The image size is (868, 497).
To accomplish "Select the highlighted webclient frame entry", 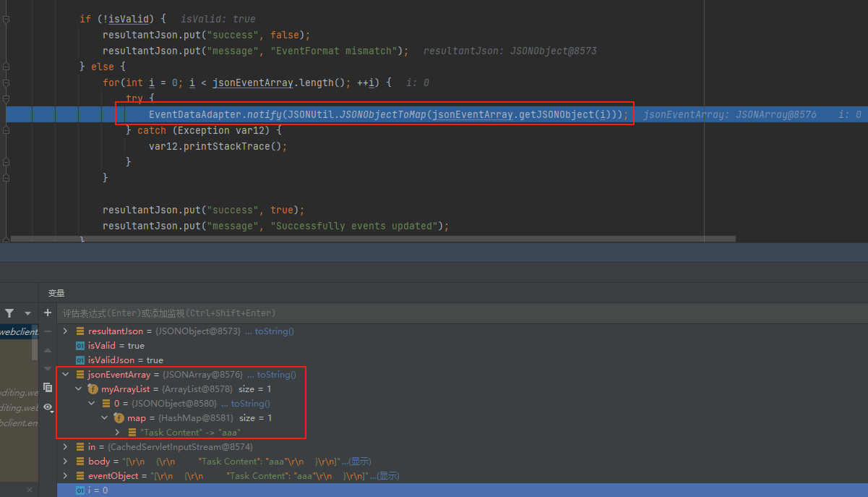I will [x=19, y=331].
